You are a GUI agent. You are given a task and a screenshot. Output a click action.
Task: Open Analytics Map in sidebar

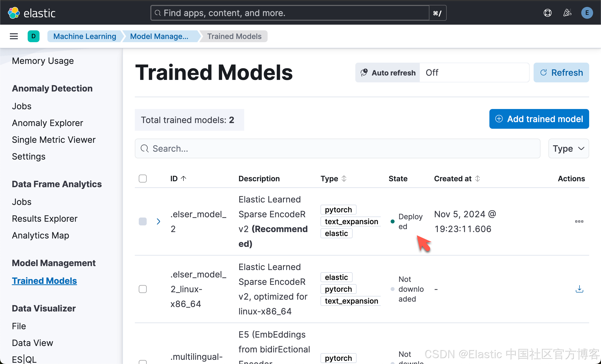point(40,235)
